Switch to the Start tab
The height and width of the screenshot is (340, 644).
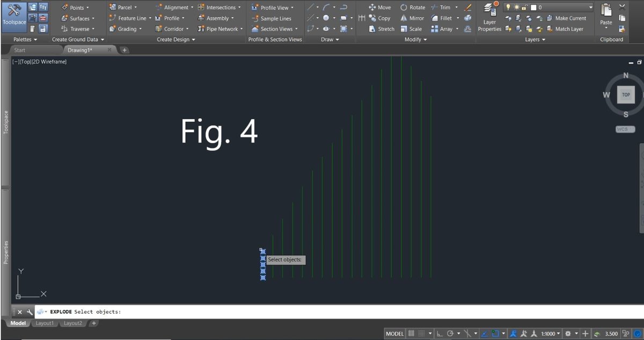pyautogui.click(x=19, y=50)
